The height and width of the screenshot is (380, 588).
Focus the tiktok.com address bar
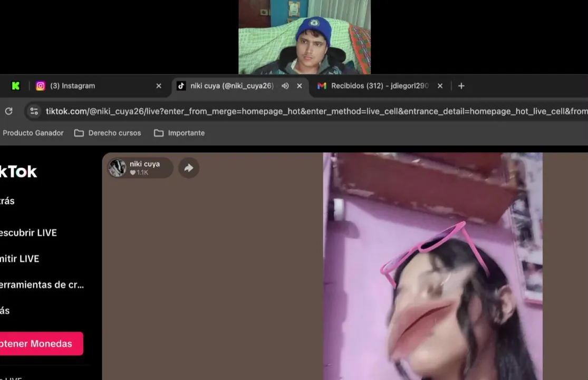316,111
